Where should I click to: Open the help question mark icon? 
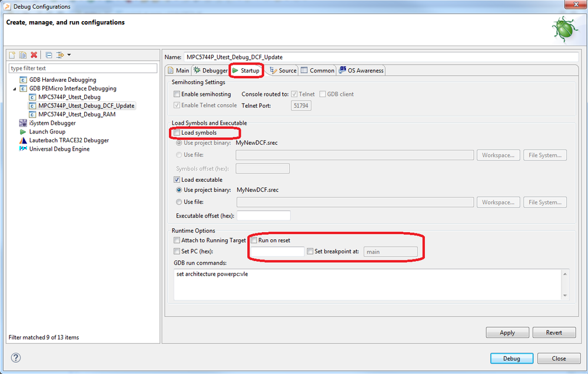point(16,358)
